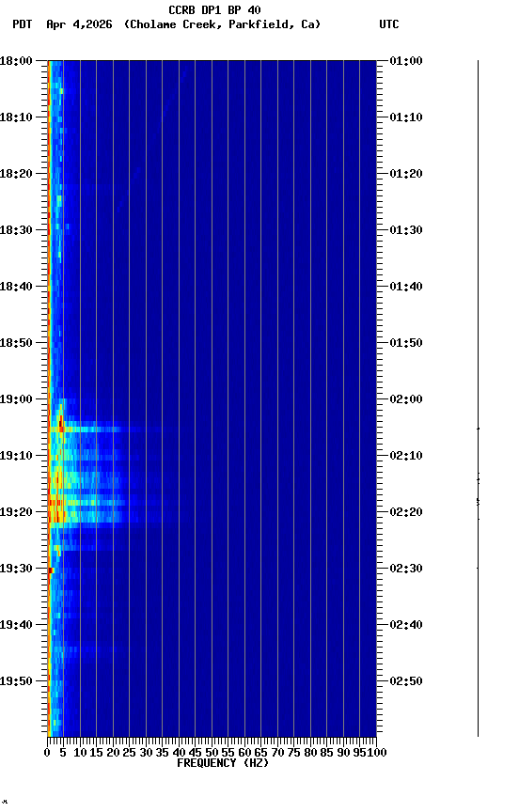Click the title text "CCRB DP1 BP 40"
Viewport: 519px width, 812px height.
click(x=214, y=10)
